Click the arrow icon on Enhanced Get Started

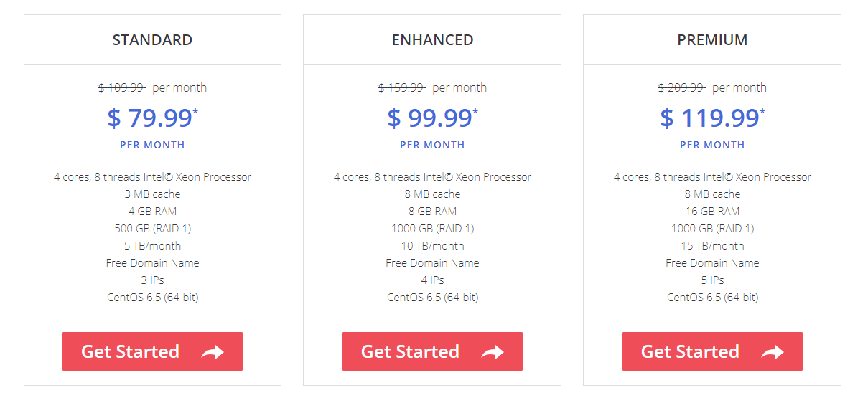[x=493, y=352]
